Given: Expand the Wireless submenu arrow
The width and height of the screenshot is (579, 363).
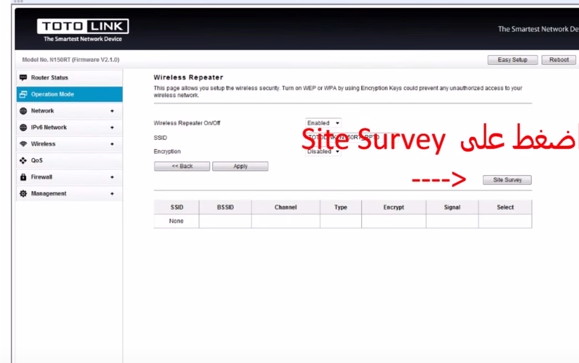Looking at the screenshot, I should tap(112, 144).
